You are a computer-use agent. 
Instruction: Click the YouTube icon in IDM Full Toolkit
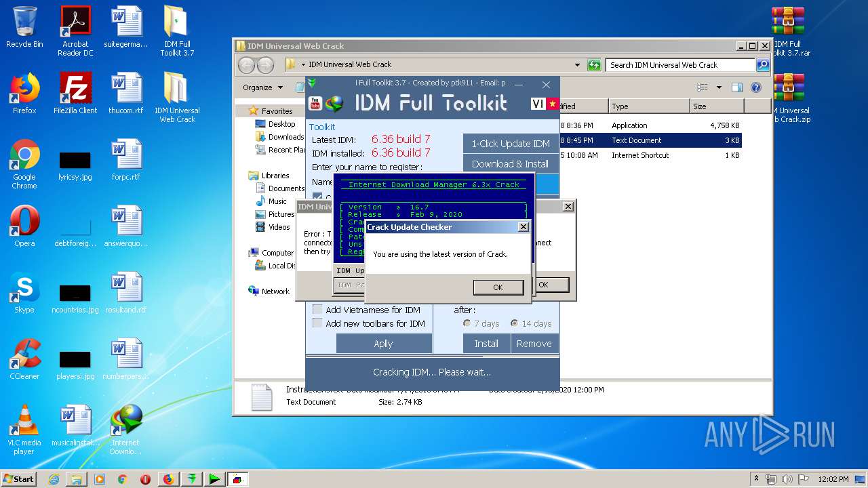click(315, 104)
